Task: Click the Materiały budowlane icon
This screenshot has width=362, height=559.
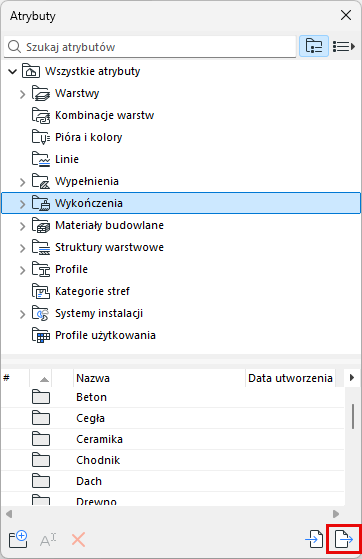Action: [x=41, y=225]
